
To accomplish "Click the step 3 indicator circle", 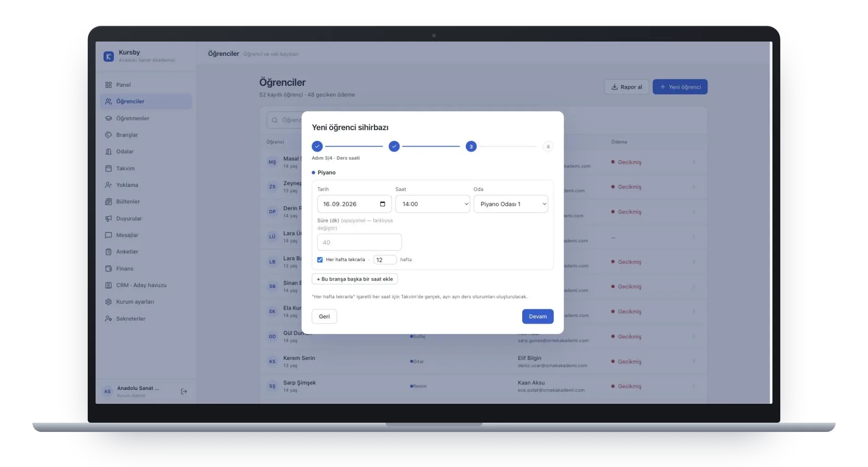I will (x=471, y=147).
